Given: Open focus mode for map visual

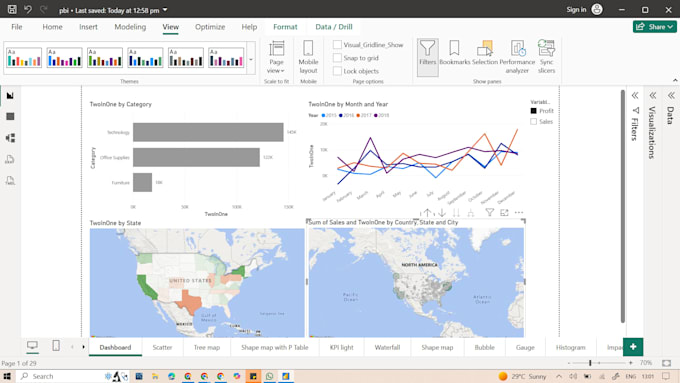Looking at the screenshot, I should 504,213.
